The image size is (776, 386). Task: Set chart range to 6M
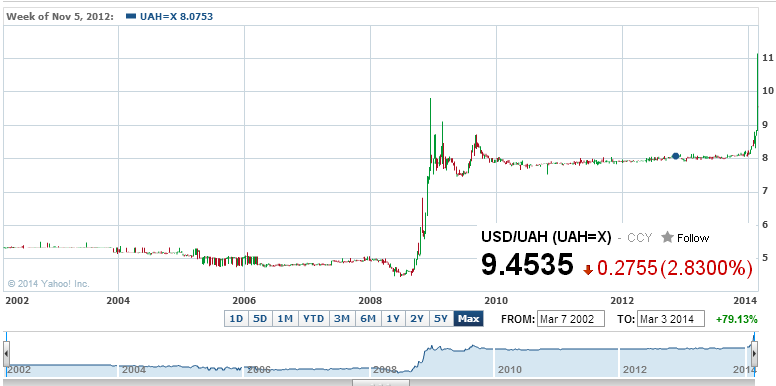coord(368,319)
